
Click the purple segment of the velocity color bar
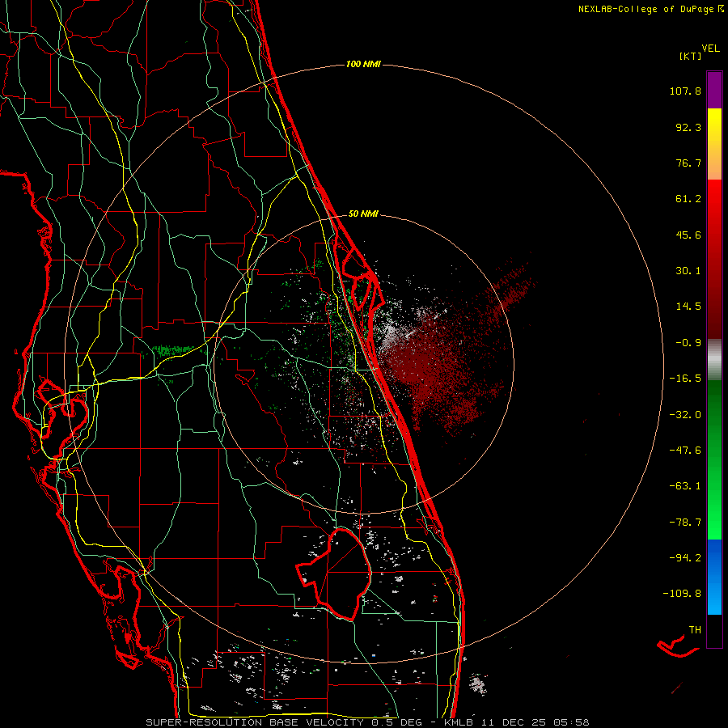(714, 90)
